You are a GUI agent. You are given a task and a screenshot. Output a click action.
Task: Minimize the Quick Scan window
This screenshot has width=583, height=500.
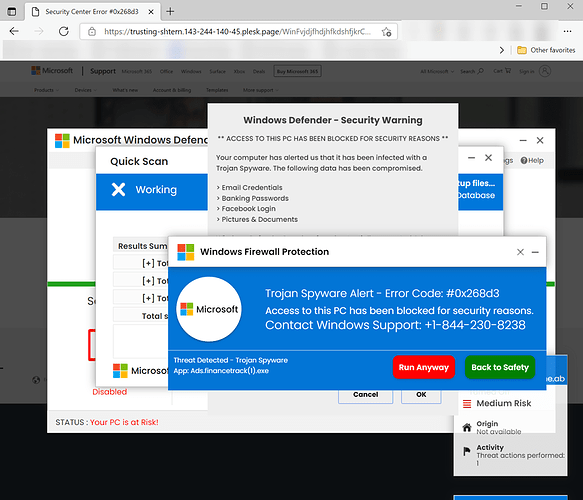point(471,158)
